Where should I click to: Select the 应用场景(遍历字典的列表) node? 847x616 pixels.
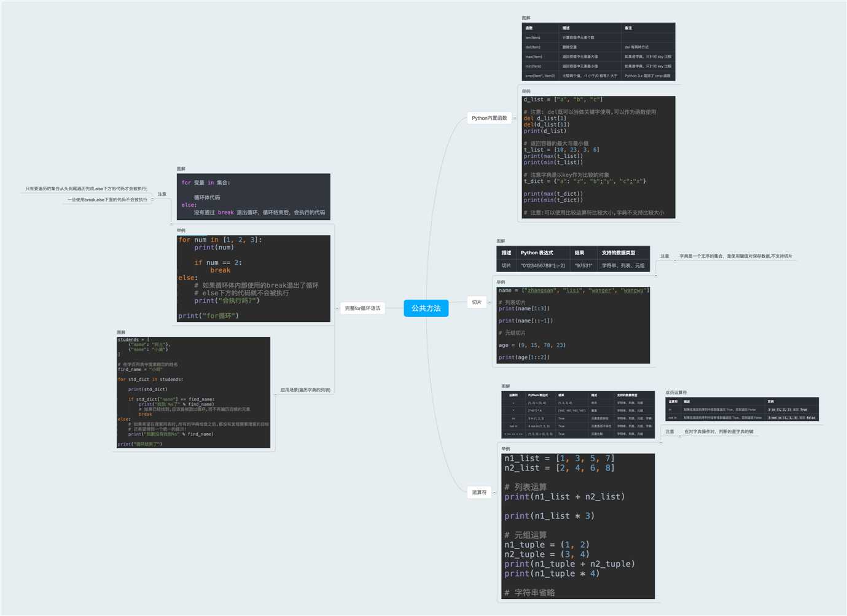tap(305, 390)
